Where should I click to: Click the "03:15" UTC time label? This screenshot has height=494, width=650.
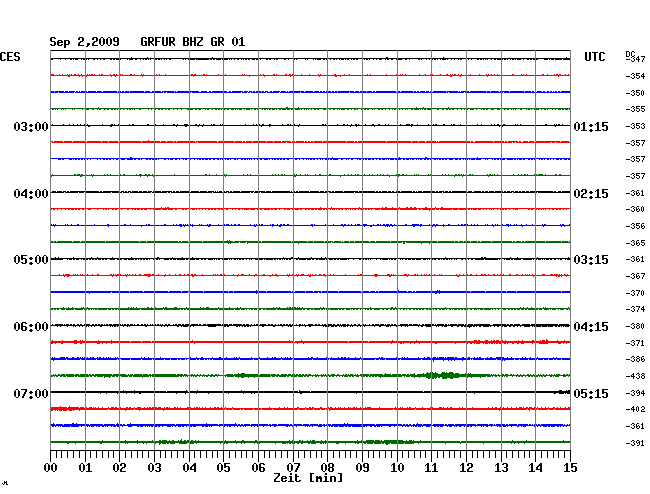coord(591,260)
